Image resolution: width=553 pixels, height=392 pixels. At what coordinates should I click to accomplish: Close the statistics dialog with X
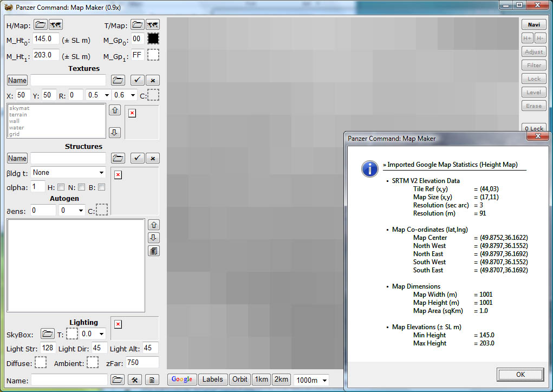[x=538, y=136]
